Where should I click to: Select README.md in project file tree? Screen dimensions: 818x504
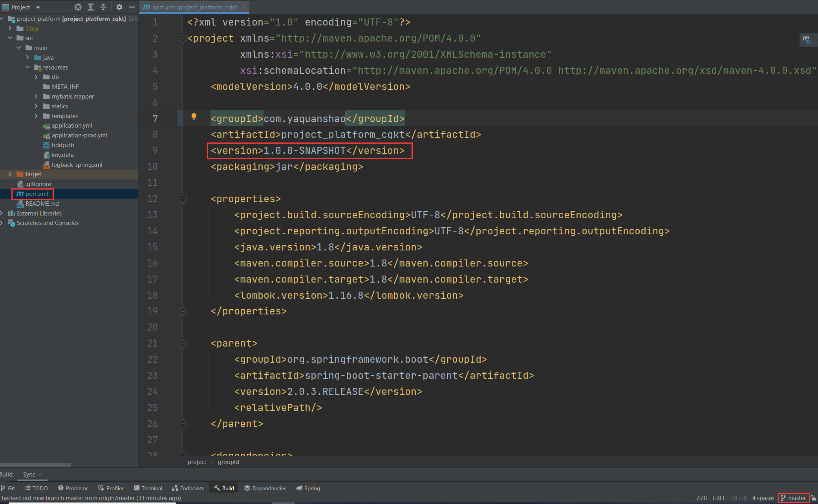pos(42,203)
